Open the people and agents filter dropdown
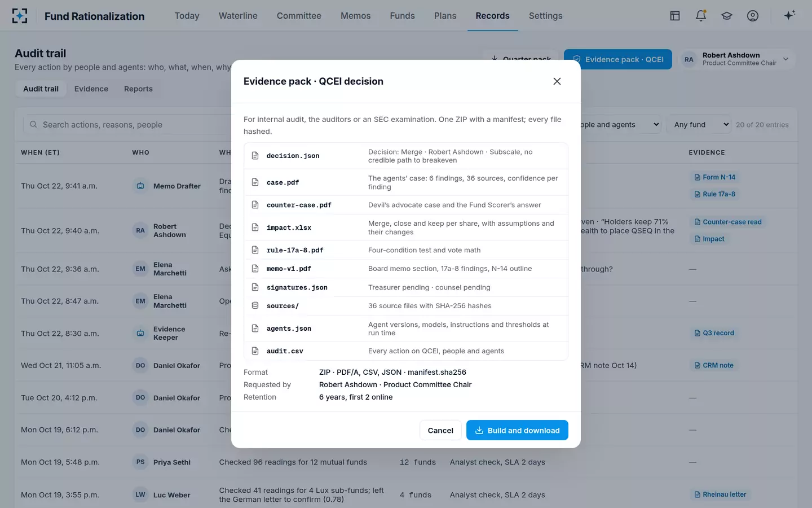 click(620, 125)
